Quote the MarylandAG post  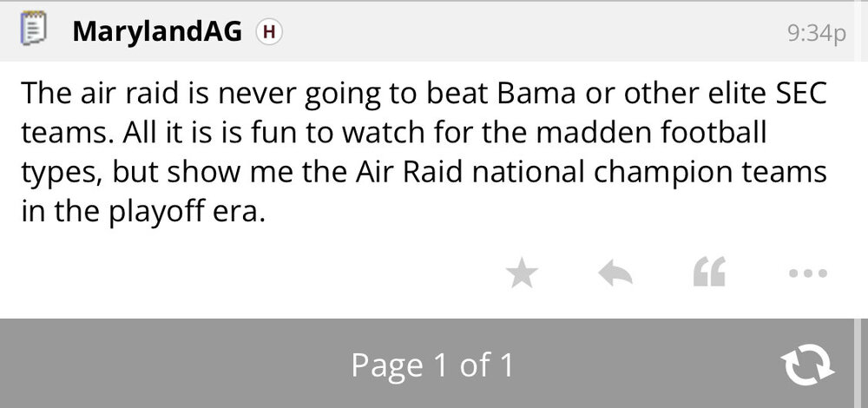click(709, 273)
